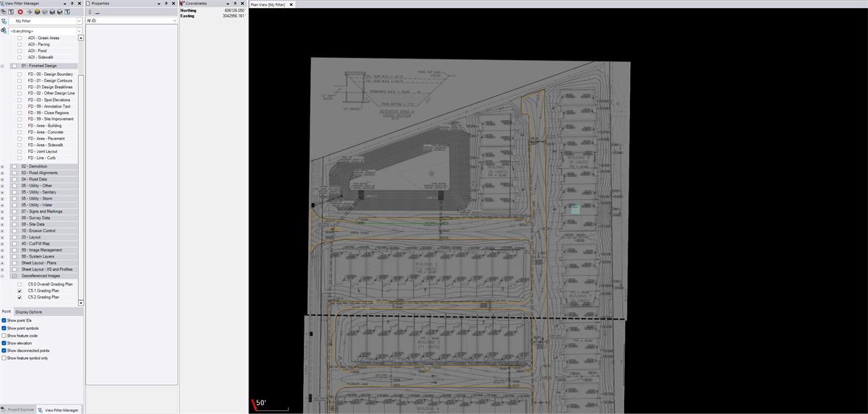This screenshot has height=414, width=868.
Task: Click the icon left of Everything dropdown
Action: pos(4,30)
